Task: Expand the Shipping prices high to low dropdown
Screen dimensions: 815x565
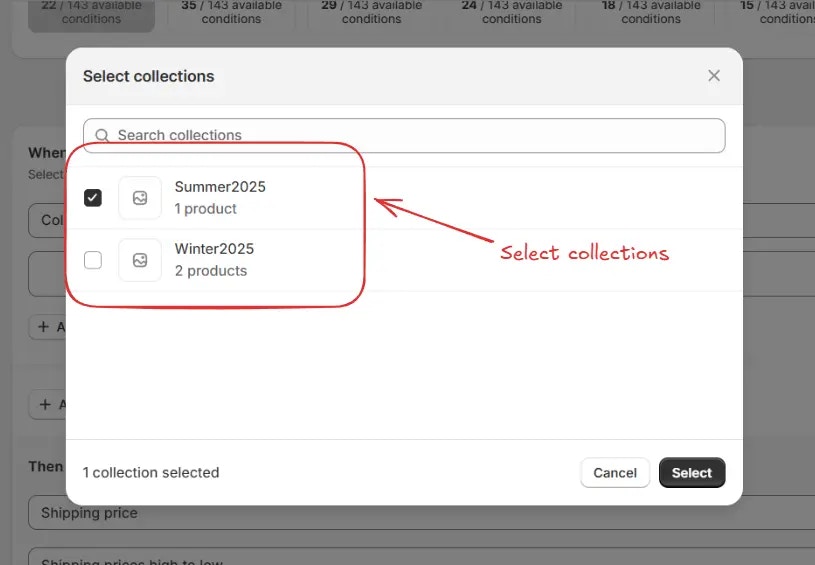Action: click(422, 556)
